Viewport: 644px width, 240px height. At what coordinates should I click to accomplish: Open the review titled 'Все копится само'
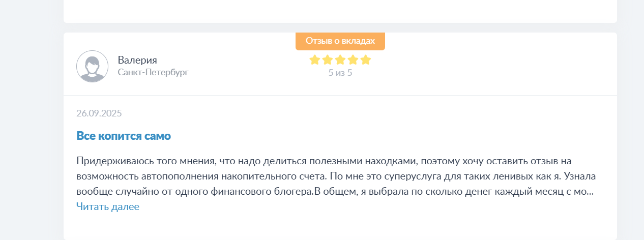124,136
